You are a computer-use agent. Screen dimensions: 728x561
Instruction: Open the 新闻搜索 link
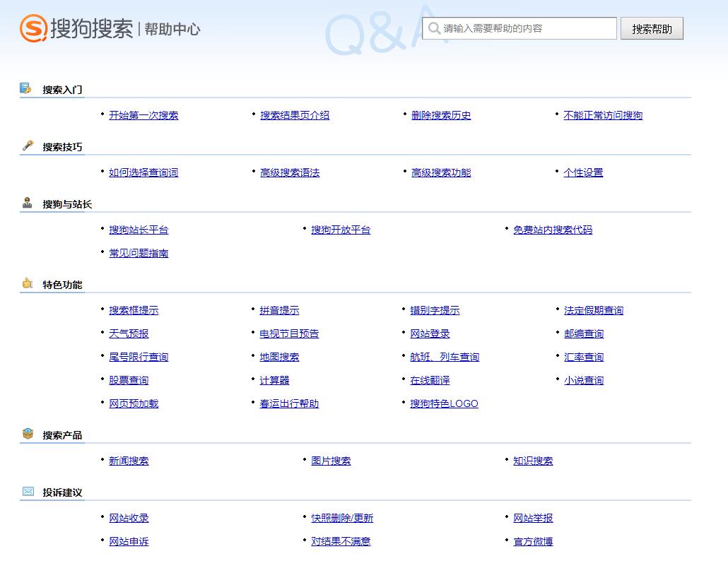click(x=129, y=461)
